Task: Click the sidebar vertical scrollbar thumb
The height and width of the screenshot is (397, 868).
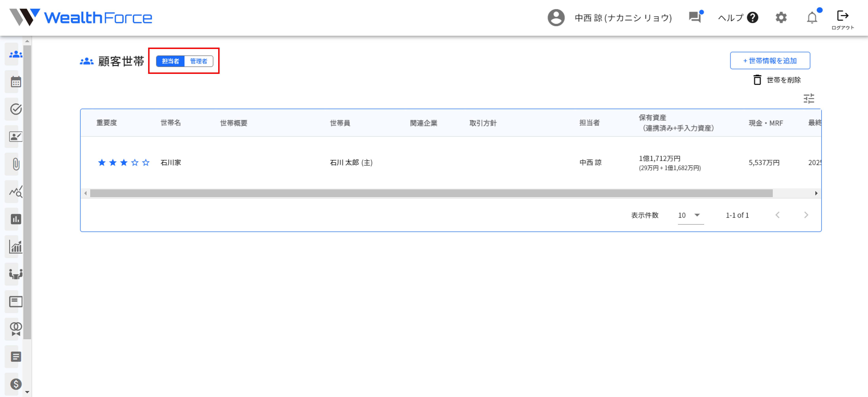Action: pyautogui.click(x=27, y=192)
